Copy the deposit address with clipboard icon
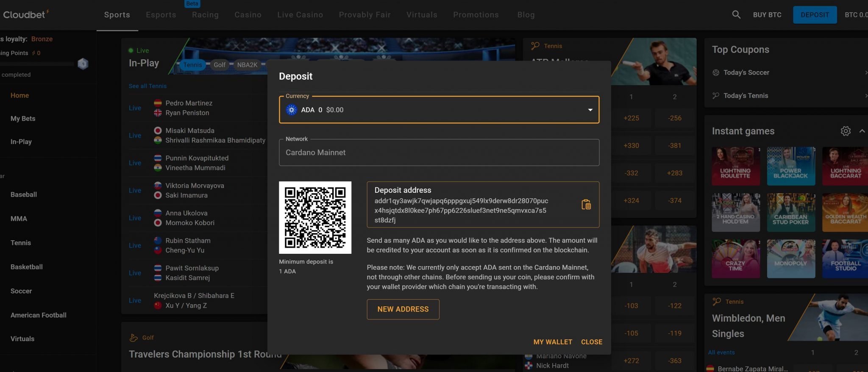The image size is (868, 372). tap(586, 205)
